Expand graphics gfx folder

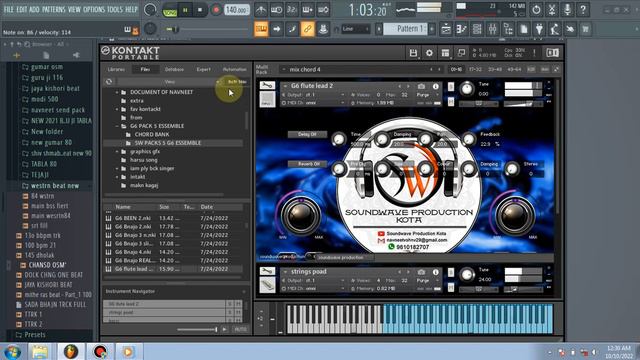[x=117, y=152]
